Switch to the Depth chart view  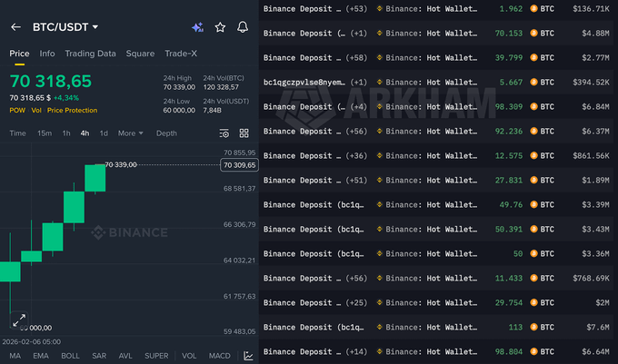pos(166,133)
